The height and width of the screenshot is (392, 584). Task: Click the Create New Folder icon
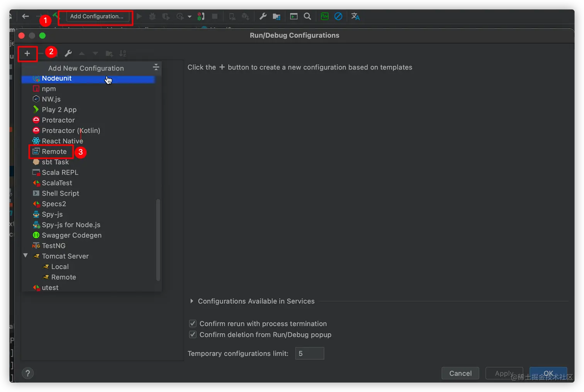[x=109, y=54]
